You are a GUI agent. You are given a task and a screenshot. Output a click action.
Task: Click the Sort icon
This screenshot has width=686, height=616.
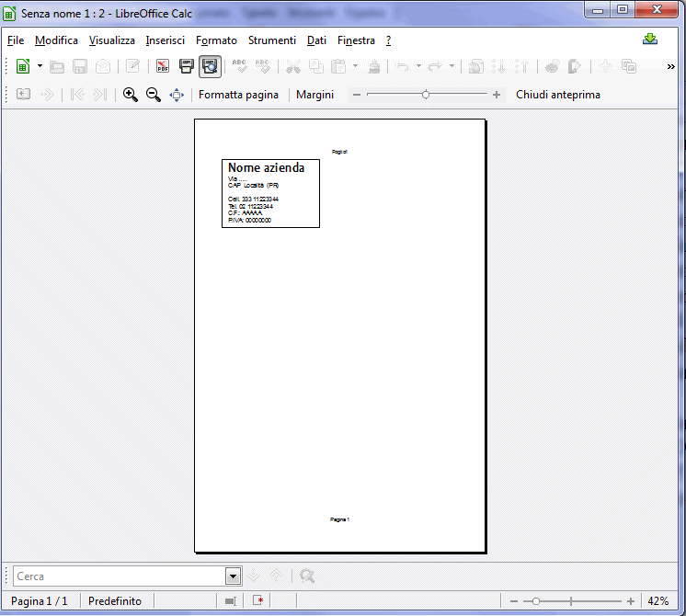click(x=476, y=66)
